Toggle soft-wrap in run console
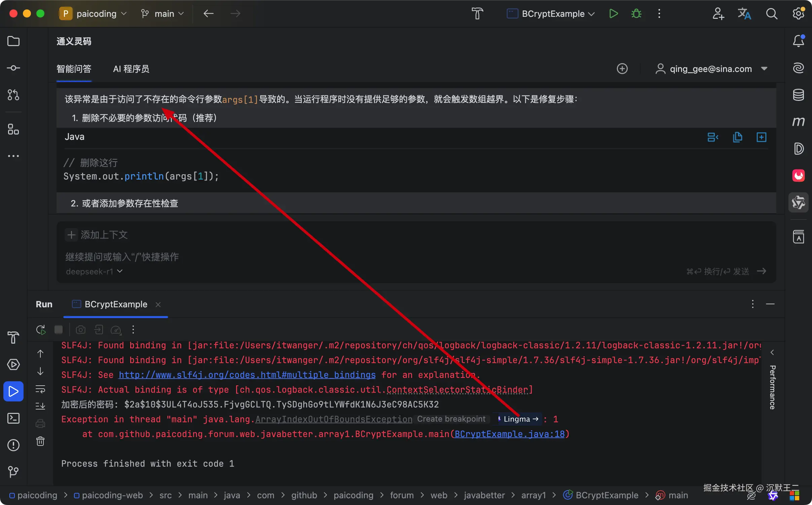 [40, 389]
